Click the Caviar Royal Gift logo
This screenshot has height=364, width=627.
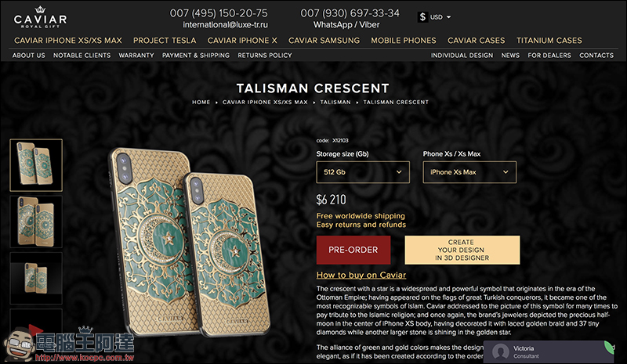[x=40, y=17]
